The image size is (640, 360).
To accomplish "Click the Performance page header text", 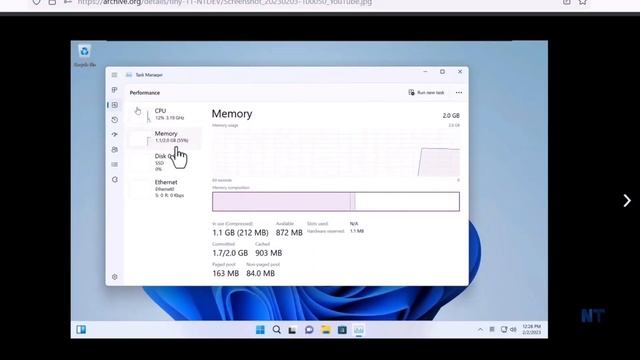I will click(145, 93).
